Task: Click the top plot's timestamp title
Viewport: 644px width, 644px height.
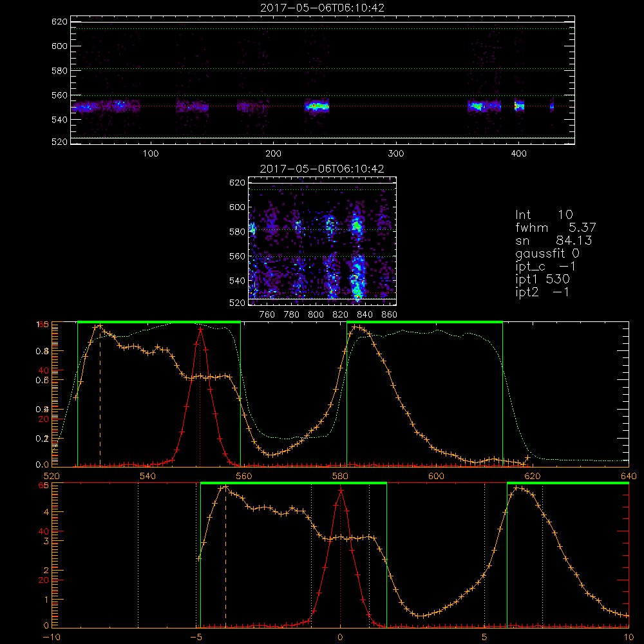Action: [x=322, y=8]
